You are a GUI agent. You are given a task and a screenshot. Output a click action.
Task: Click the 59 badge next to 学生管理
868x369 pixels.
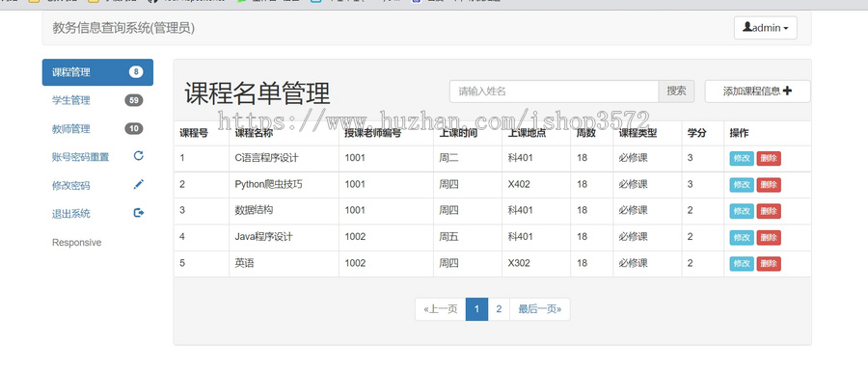[x=133, y=100]
